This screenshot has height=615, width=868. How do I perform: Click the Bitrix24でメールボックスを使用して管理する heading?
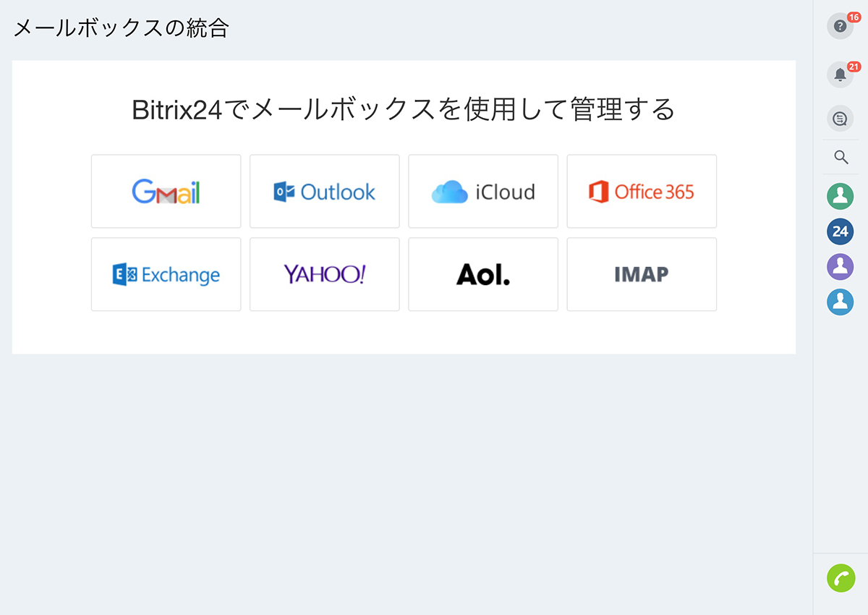click(404, 110)
